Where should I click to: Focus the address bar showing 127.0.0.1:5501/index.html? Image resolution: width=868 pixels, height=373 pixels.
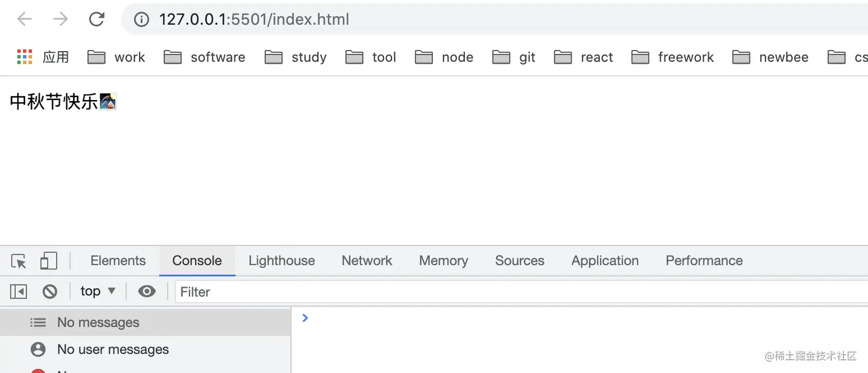[495, 20]
